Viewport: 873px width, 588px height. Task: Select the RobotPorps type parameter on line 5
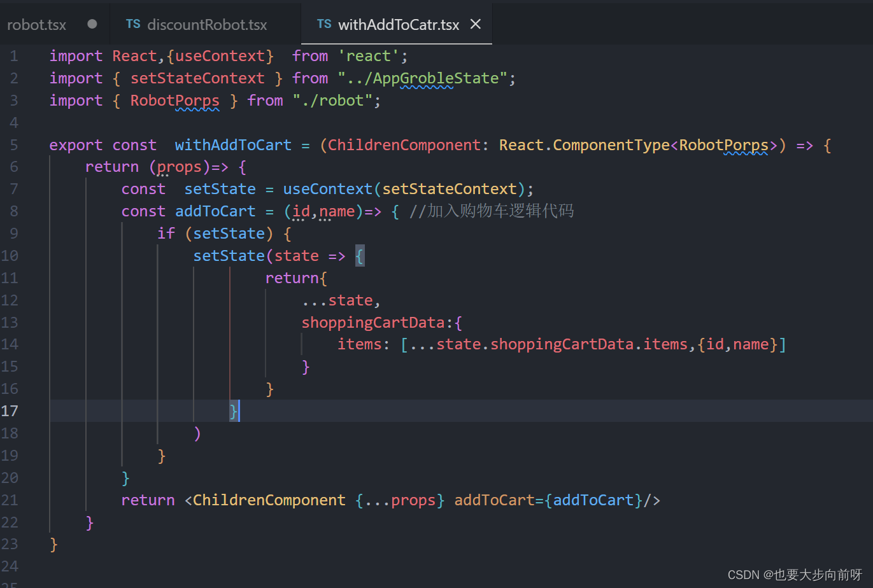[x=725, y=144]
